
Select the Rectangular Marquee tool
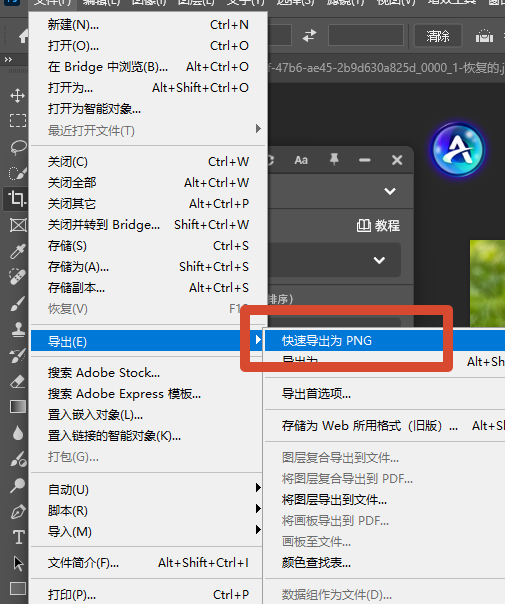(18, 121)
